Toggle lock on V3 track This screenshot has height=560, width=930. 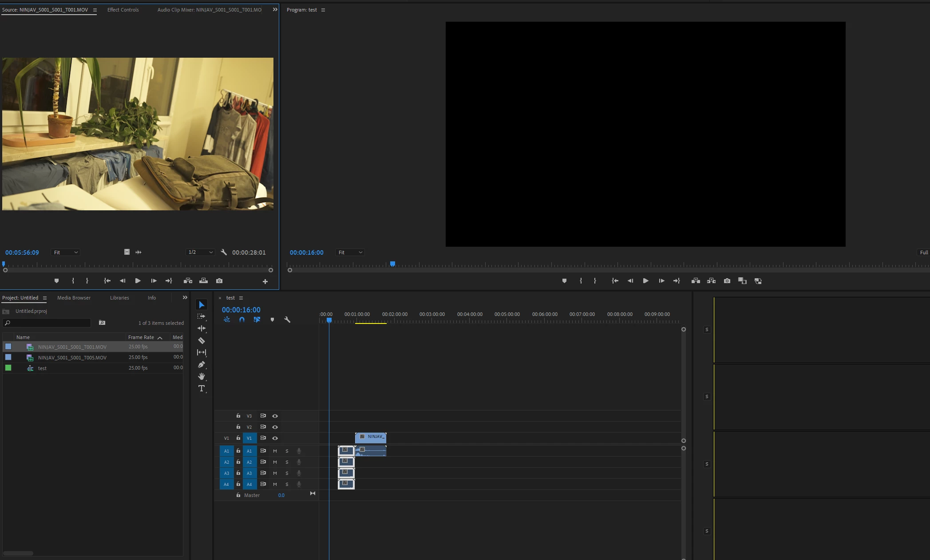tap(238, 416)
